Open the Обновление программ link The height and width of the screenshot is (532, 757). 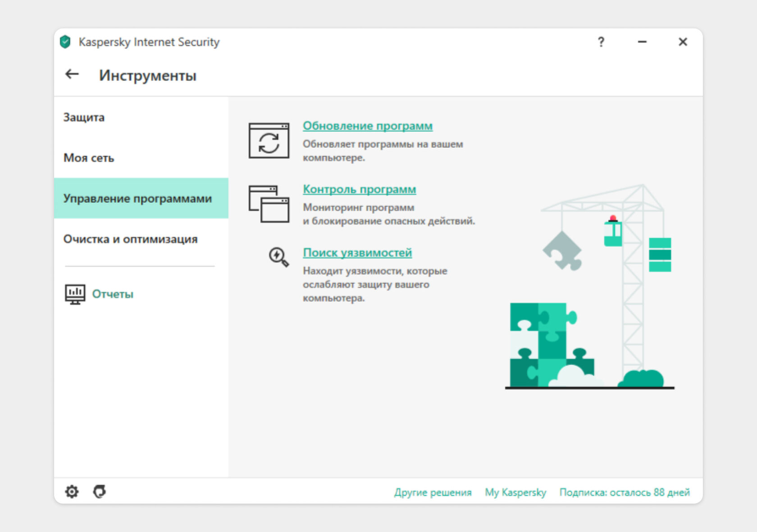point(368,126)
